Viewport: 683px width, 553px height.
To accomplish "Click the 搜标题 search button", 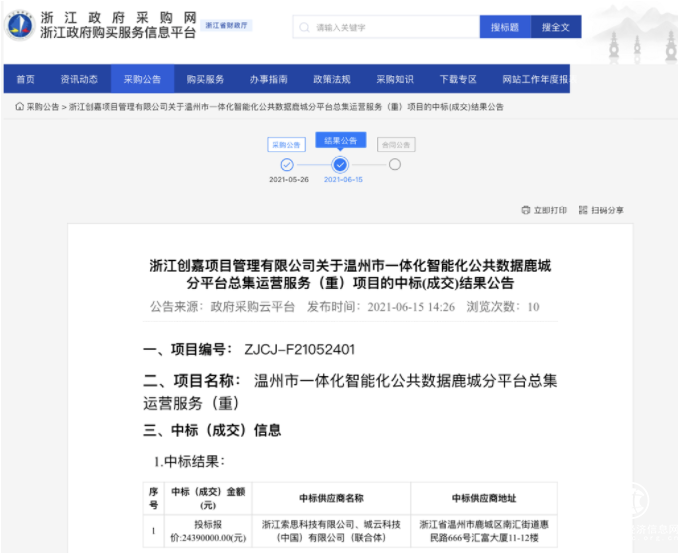I will (505, 27).
